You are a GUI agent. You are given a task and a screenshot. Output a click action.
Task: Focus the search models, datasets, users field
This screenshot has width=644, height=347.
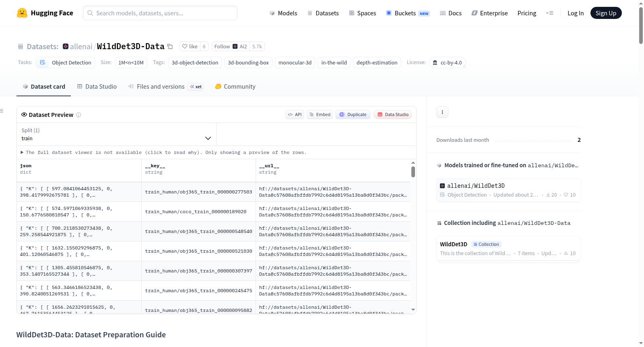pos(160,13)
